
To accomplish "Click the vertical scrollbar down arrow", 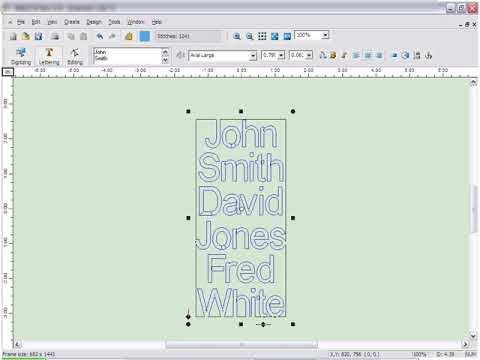I will [x=473, y=335].
